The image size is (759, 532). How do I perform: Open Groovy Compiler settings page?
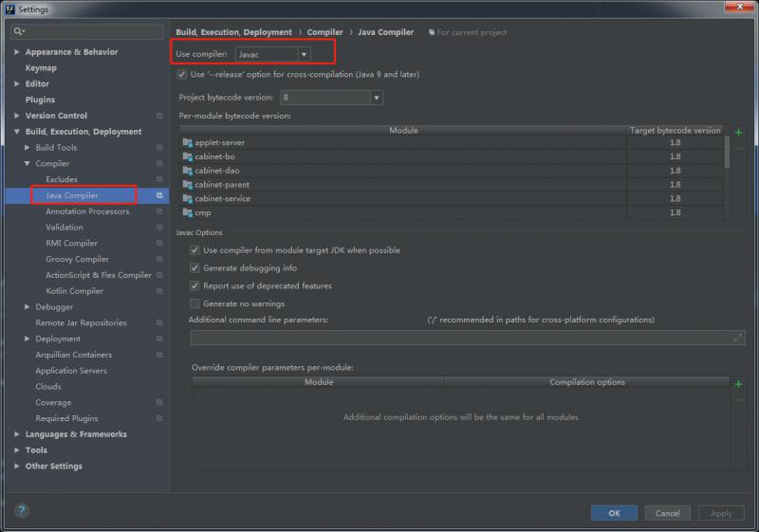coord(77,259)
